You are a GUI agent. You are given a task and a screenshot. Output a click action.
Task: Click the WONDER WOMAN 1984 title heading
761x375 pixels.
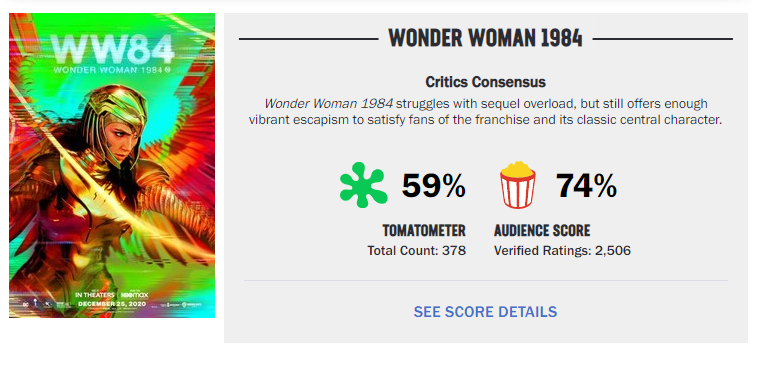pyautogui.click(x=485, y=38)
